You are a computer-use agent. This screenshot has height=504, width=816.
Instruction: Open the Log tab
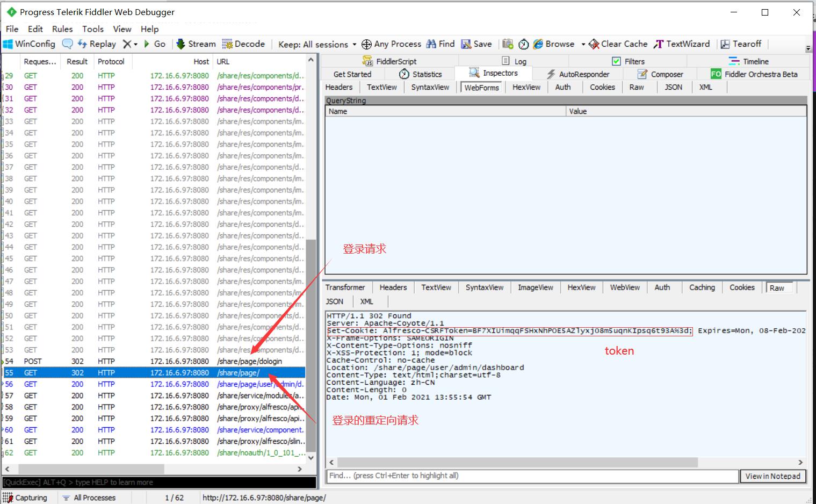tap(514, 61)
